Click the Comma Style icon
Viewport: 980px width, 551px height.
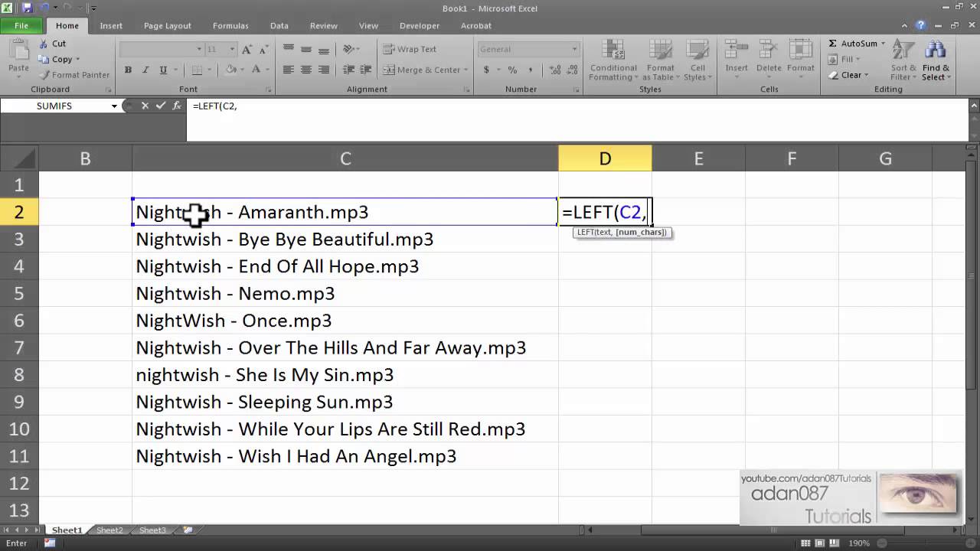point(530,70)
